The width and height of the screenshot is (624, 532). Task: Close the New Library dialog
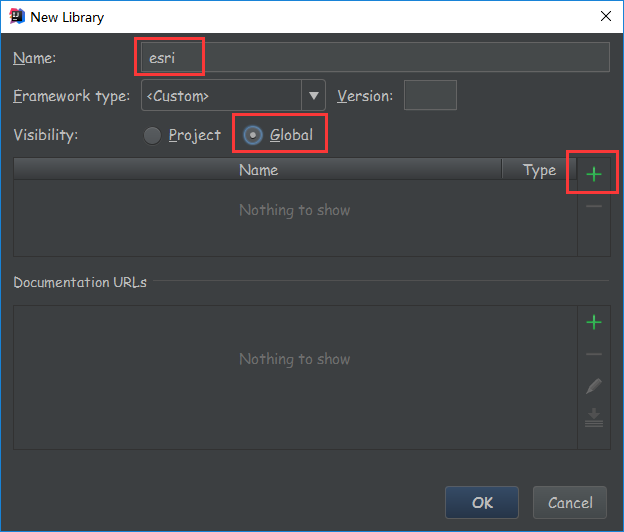[606, 16]
